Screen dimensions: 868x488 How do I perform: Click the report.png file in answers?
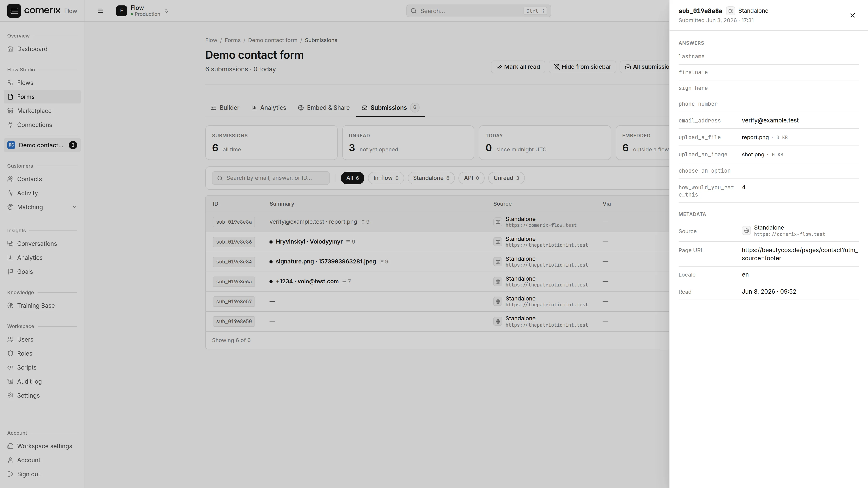pos(755,137)
